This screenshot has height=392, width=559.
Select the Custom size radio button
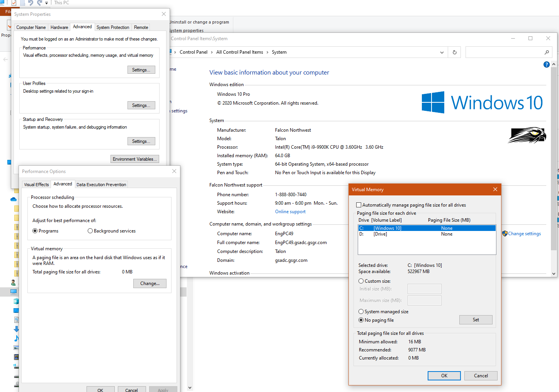pyautogui.click(x=361, y=281)
